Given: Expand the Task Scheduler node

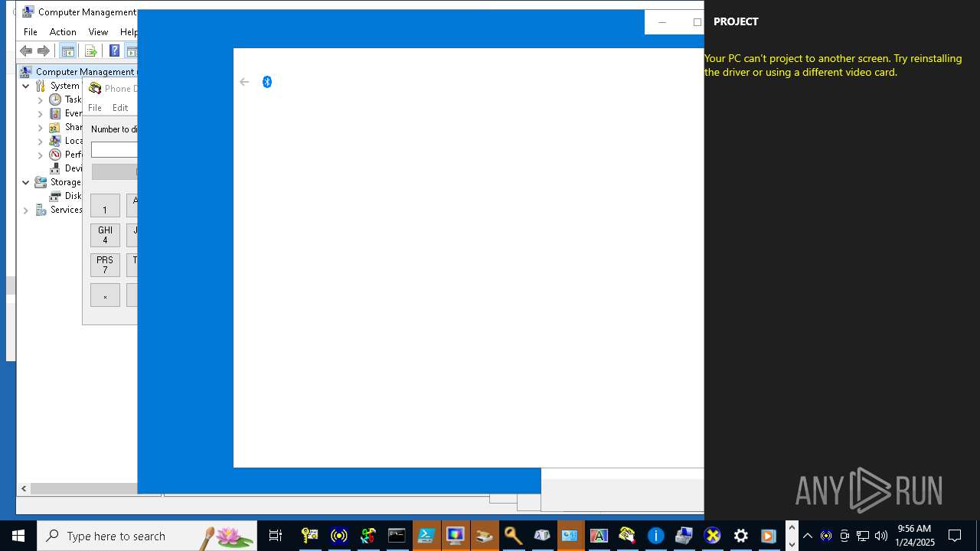Looking at the screenshot, I should [x=41, y=99].
